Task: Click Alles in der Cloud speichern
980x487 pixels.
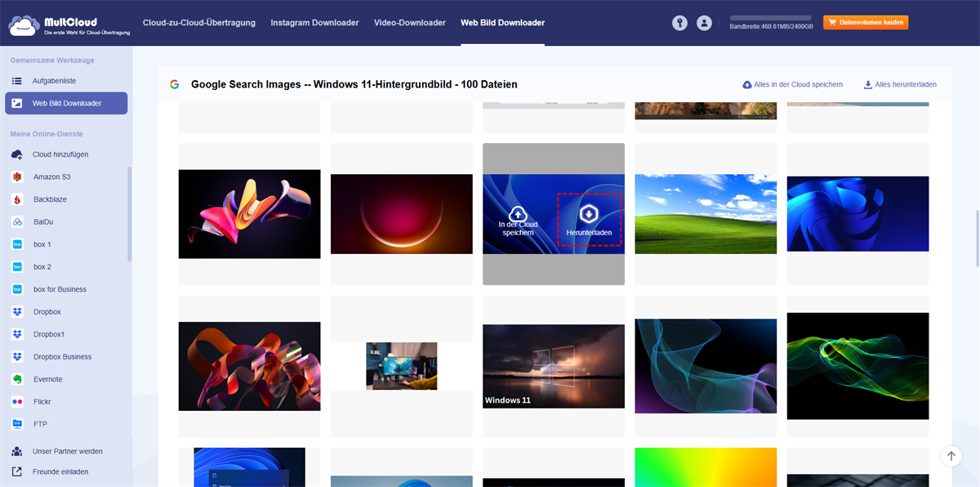Action: (x=792, y=84)
